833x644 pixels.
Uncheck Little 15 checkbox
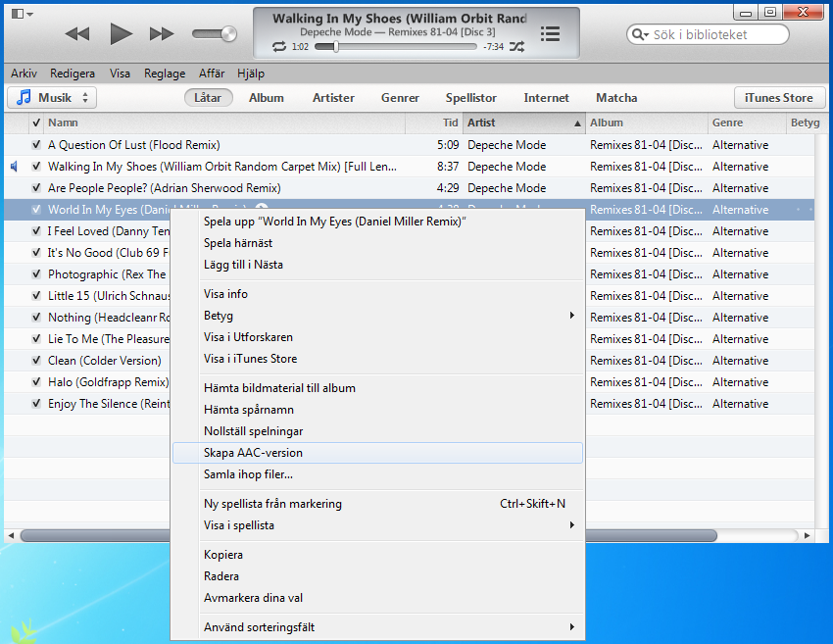36,295
